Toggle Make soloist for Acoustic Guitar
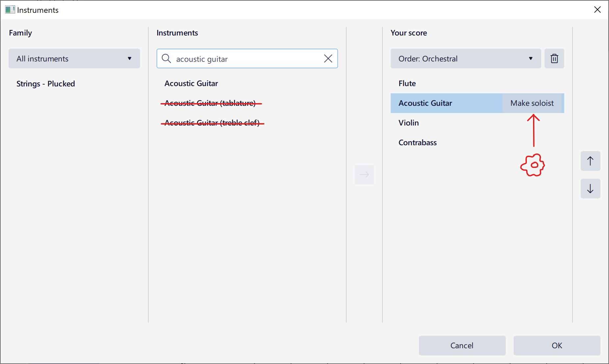609x364 pixels. coord(532,103)
